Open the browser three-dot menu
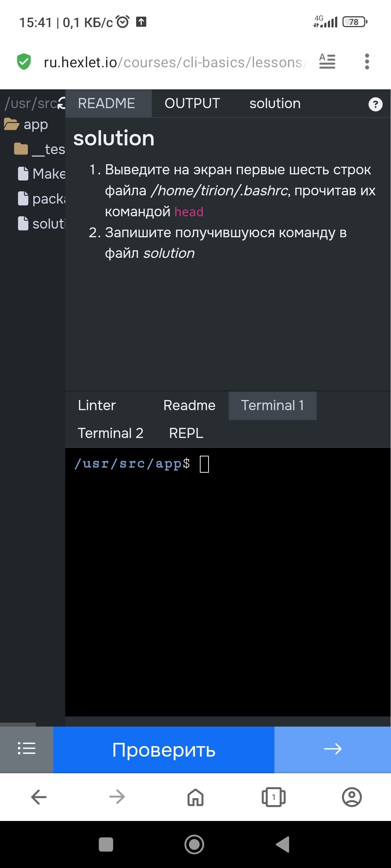 [367, 61]
